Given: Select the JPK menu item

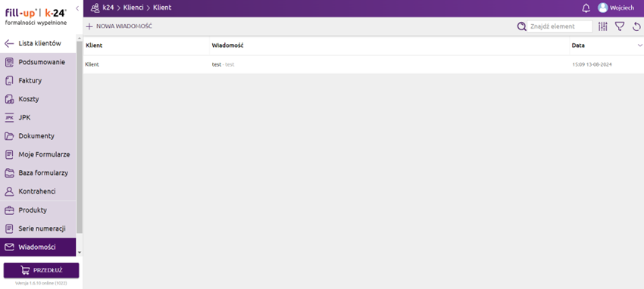Looking at the screenshot, I should click(x=38, y=118).
